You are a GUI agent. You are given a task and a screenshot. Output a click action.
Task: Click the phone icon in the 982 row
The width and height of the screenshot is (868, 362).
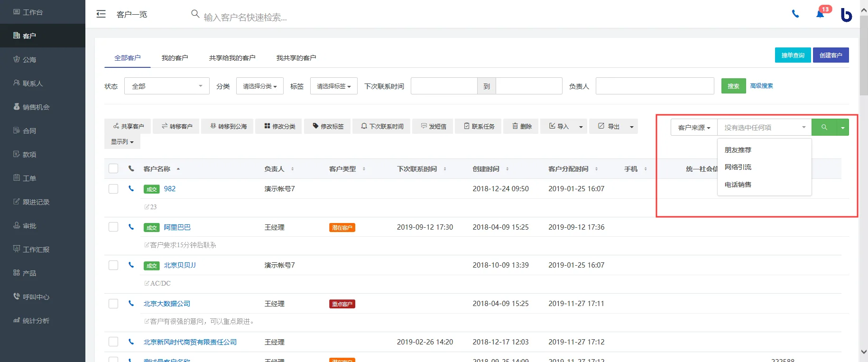131,188
